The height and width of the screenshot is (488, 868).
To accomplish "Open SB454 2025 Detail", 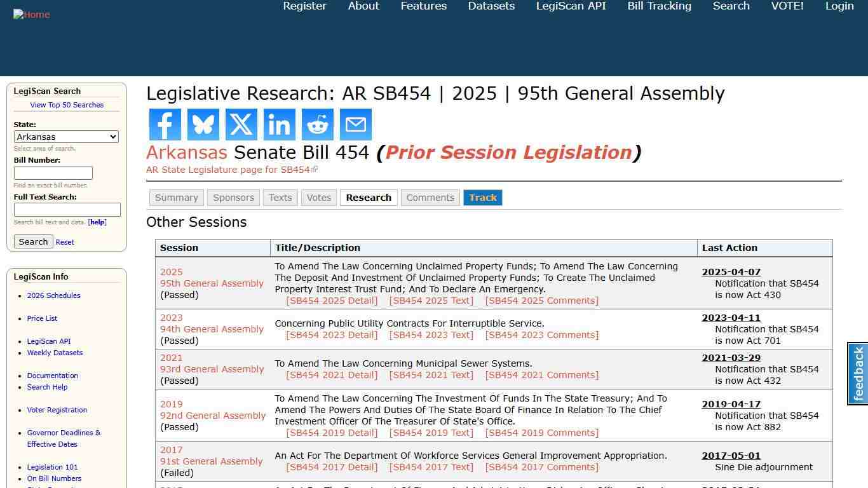I will tap(332, 301).
